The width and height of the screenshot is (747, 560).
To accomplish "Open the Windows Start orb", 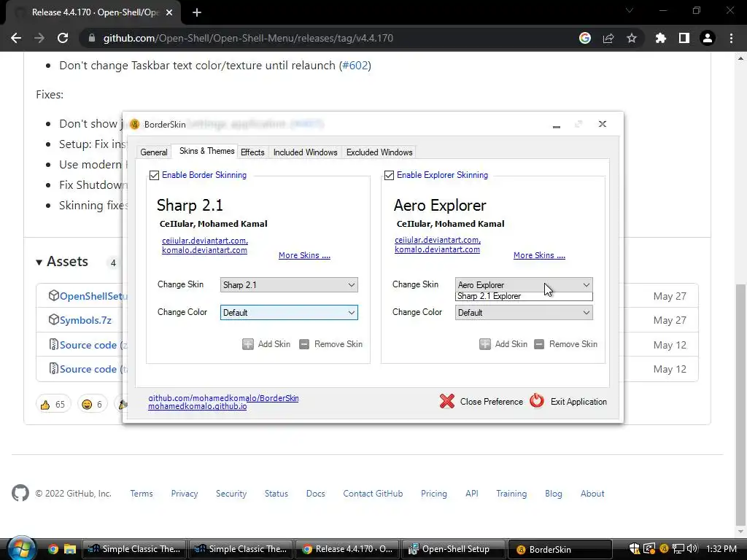I will click(x=21, y=549).
